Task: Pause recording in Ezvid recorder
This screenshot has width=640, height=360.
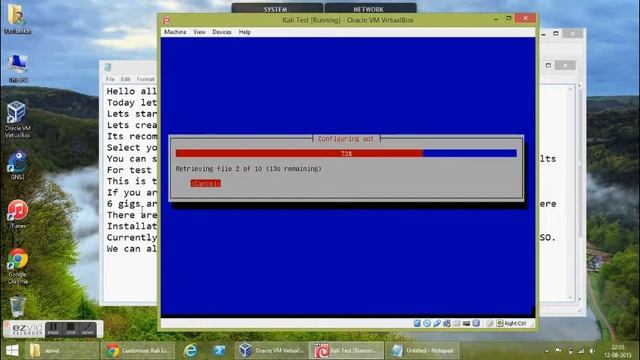Action: 53,329
